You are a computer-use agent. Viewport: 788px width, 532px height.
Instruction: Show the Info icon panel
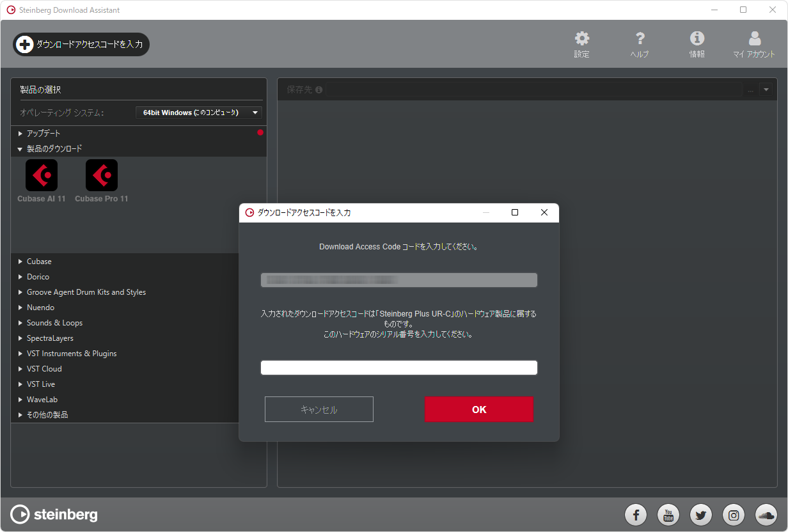coord(697,38)
